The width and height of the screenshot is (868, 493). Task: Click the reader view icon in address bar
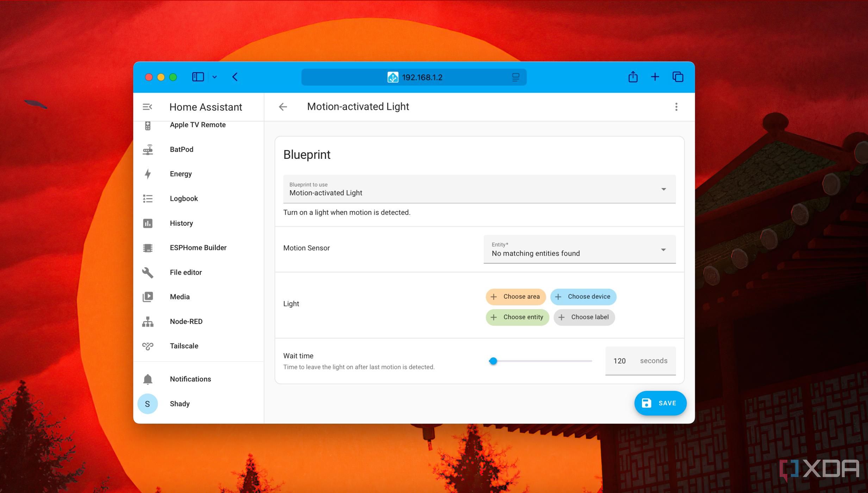(516, 77)
